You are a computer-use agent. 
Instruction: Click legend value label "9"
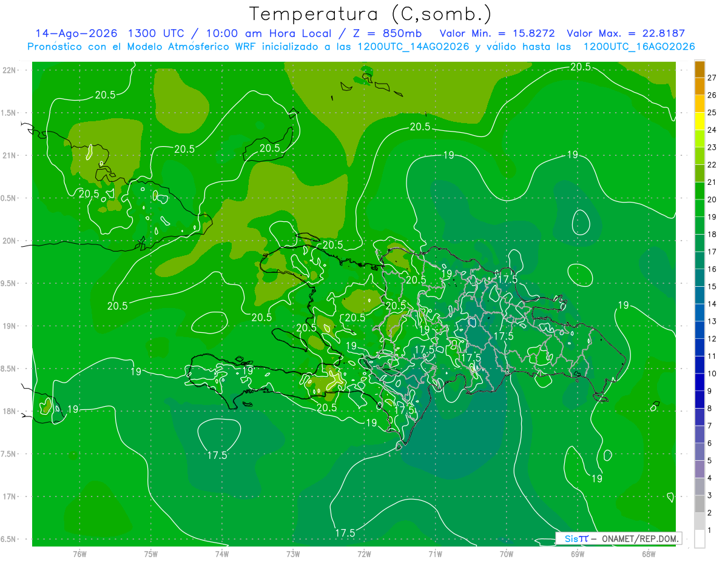pos(710,391)
